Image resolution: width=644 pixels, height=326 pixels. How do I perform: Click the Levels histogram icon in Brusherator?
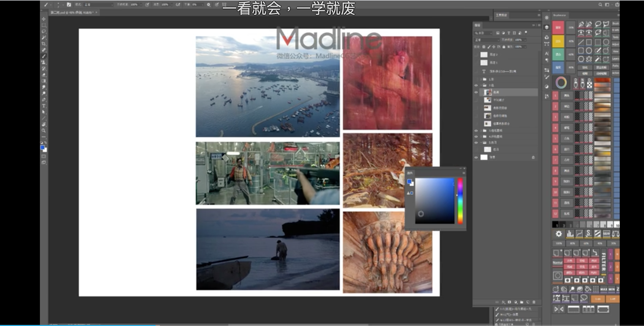pyautogui.click(x=570, y=234)
